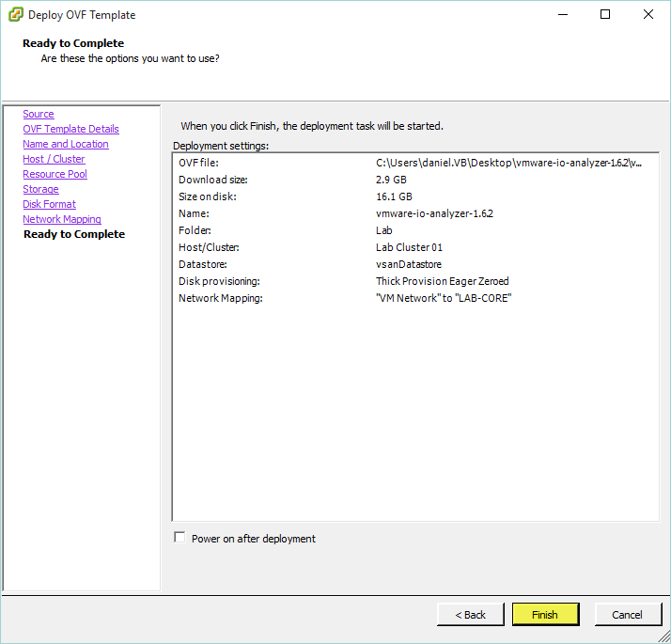Viewport: 671px width, 644px height.
Task: Cancel the OVF deployment wizard
Action: coord(628,615)
